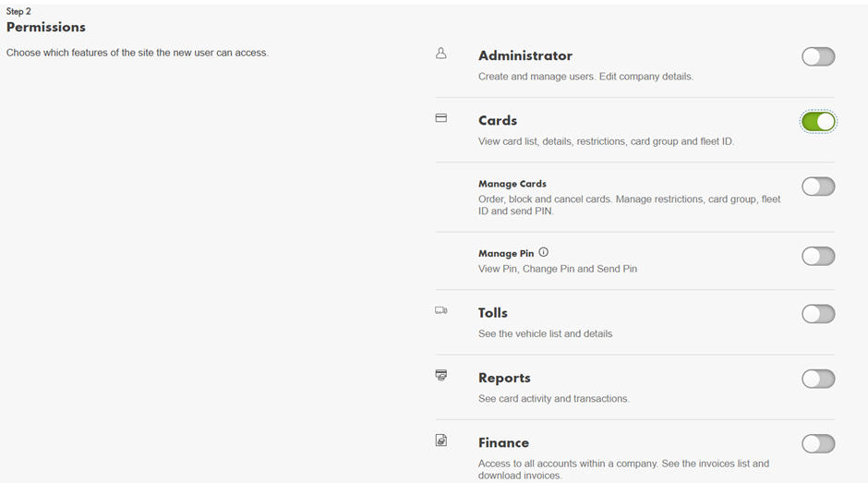Click the Tolls heading label
The height and width of the screenshot is (483, 868).
pos(492,313)
